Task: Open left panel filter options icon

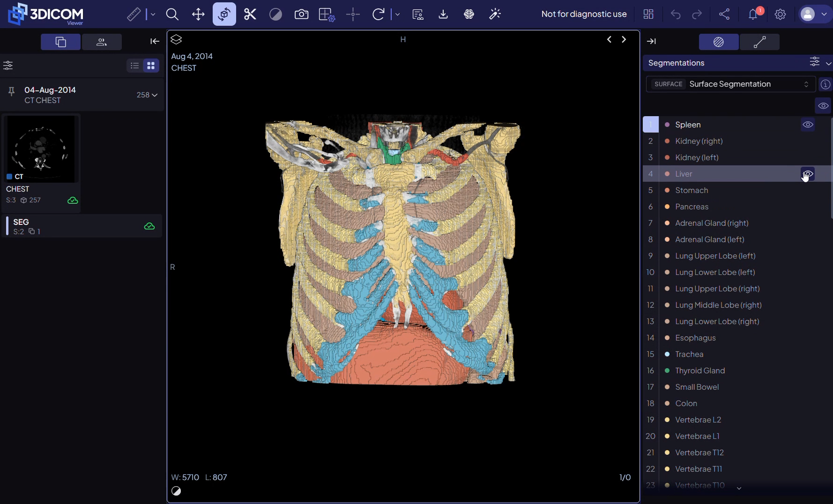Action: [8, 66]
